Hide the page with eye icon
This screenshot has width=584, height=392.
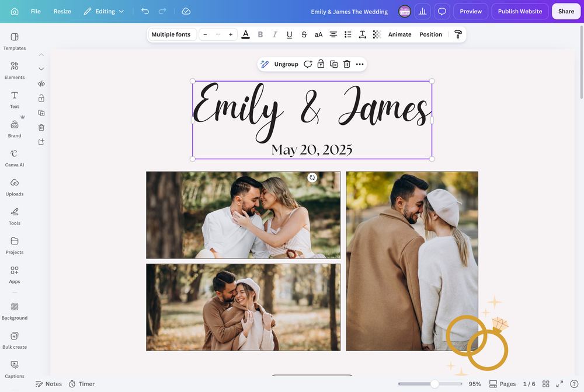[41, 83]
